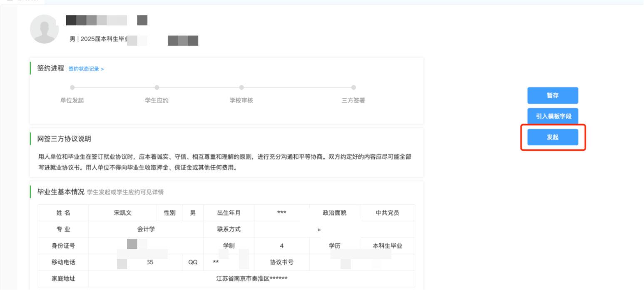The width and height of the screenshot is (644, 290).
Task: Click the 中共党员 political status cell
Action: pyautogui.click(x=387, y=213)
